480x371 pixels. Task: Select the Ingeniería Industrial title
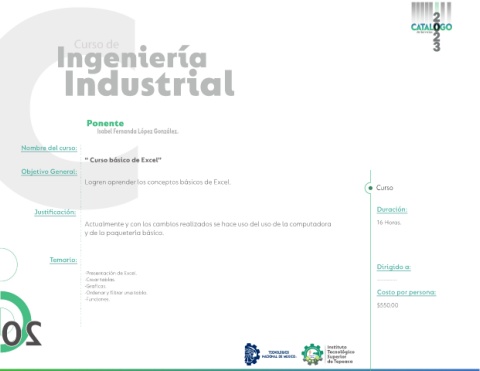(x=145, y=71)
